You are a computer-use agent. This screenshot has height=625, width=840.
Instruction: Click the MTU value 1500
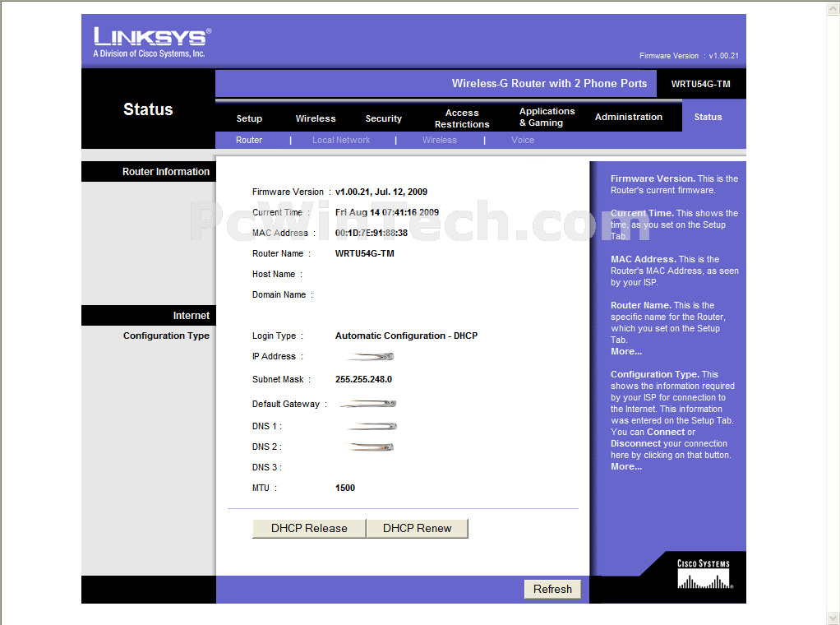coord(345,488)
